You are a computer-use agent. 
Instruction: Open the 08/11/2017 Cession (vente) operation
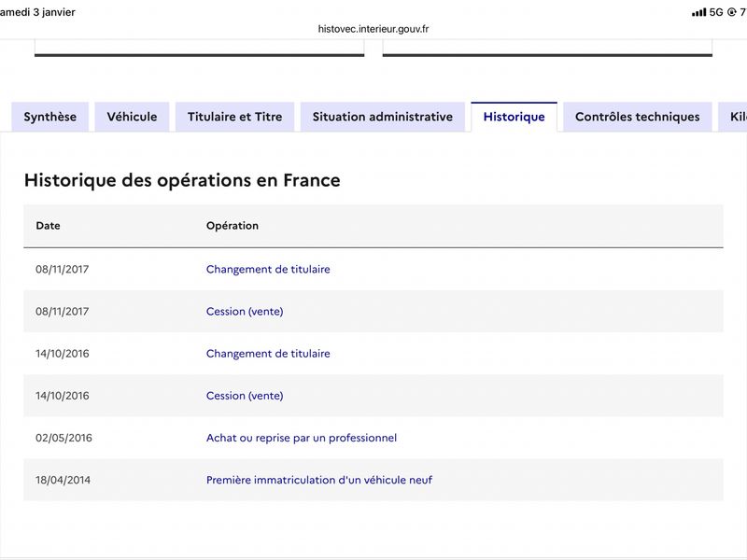245,312
